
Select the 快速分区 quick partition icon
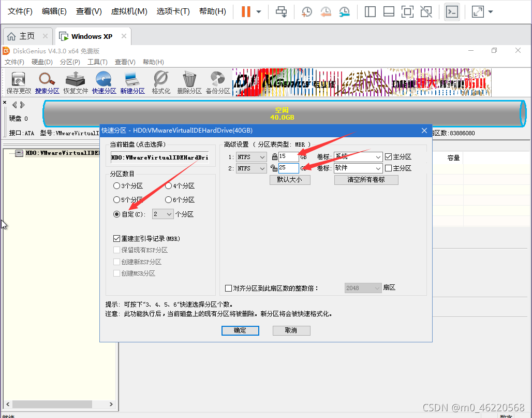coord(104,80)
